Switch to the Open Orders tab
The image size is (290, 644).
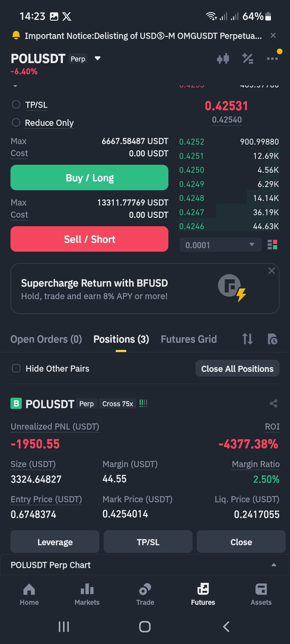click(x=46, y=339)
